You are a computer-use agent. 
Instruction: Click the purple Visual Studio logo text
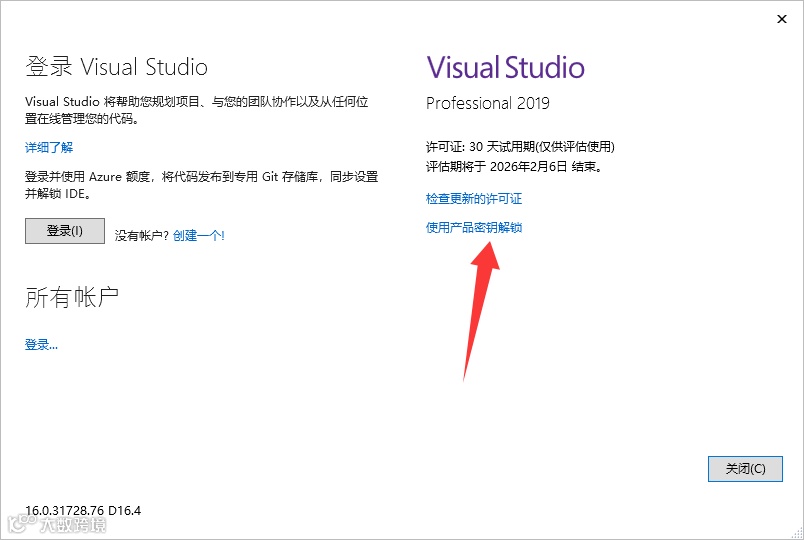(505, 68)
